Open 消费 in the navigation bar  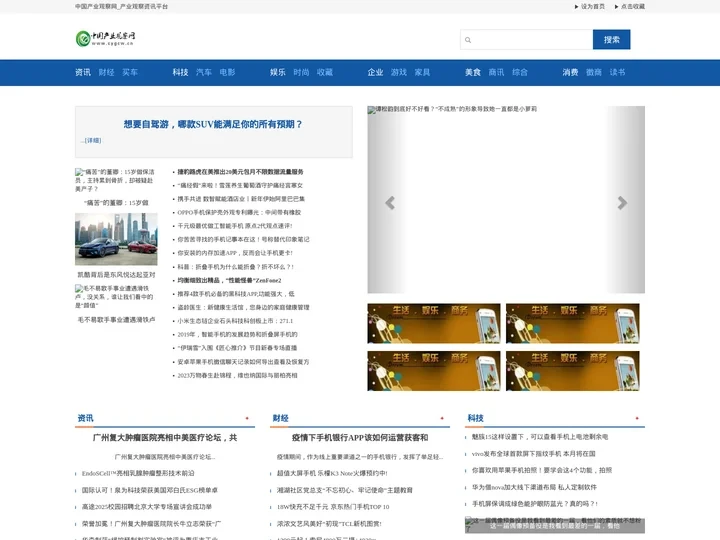click(570, 72)
